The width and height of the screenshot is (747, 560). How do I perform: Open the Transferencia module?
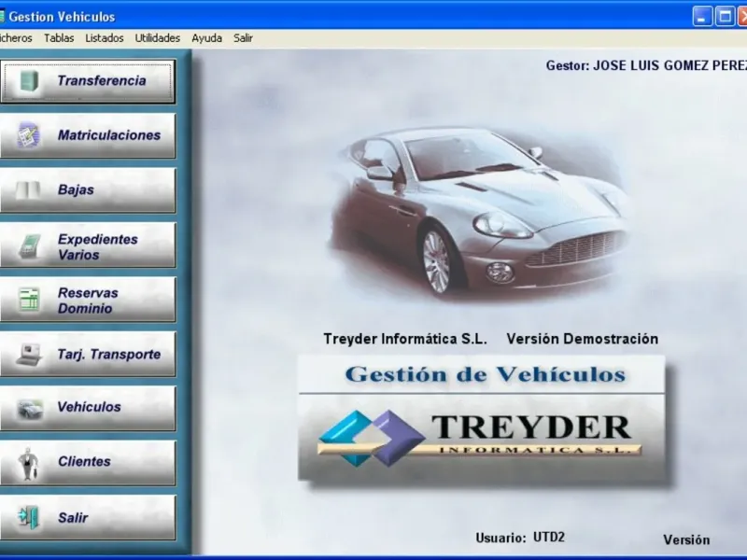click(88, 81)
